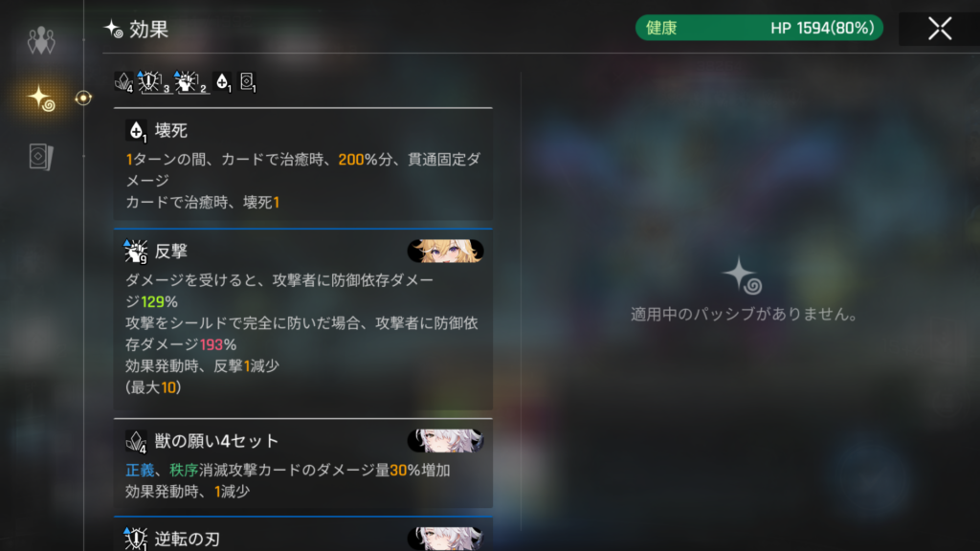Click the green 健康 HP bar
This screenshot has width=980, height=551.
(x=759, y=28)
